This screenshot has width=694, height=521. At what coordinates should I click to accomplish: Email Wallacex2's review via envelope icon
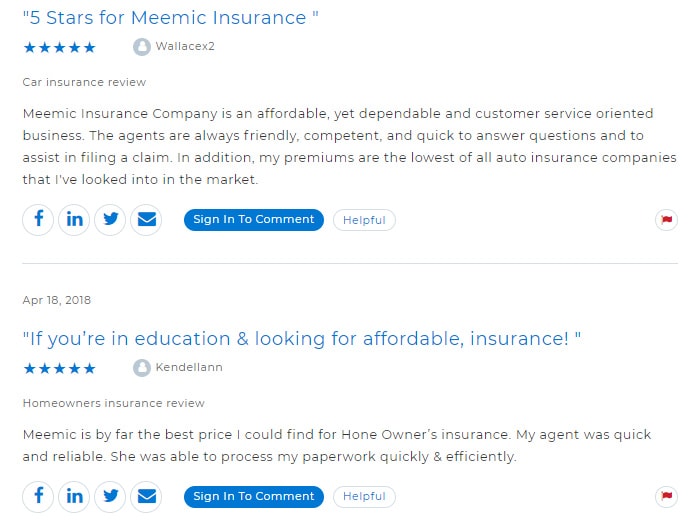tap(147, 220)
